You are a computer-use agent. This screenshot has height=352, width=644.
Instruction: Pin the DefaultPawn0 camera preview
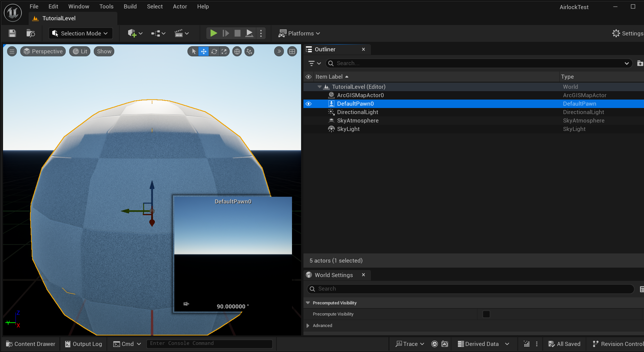pos(186,304)
